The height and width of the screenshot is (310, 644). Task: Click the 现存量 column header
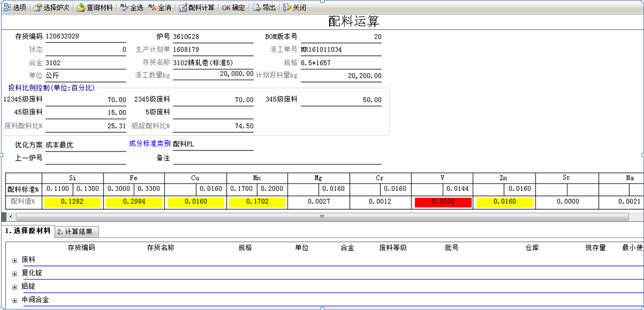(x=595, y=248)
